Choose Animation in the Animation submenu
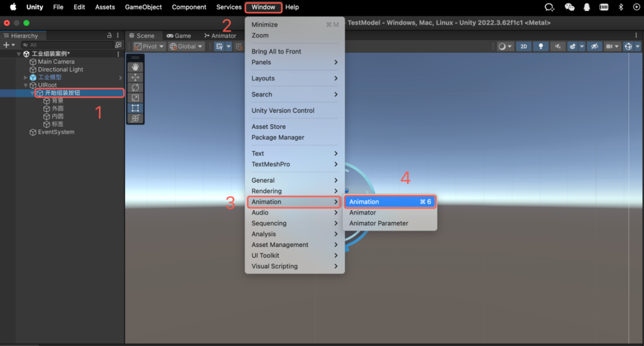This screenshot has height=346, width=644. click(390, 202)
